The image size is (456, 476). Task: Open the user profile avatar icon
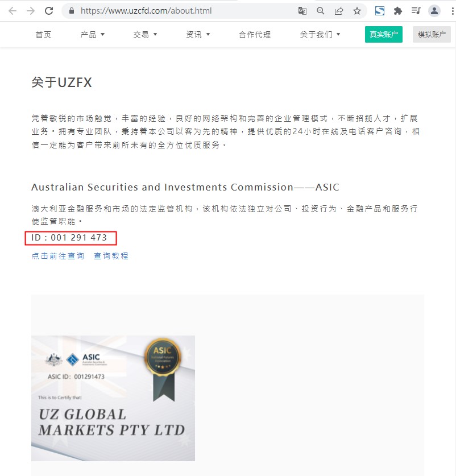click(x=434, y=11)
